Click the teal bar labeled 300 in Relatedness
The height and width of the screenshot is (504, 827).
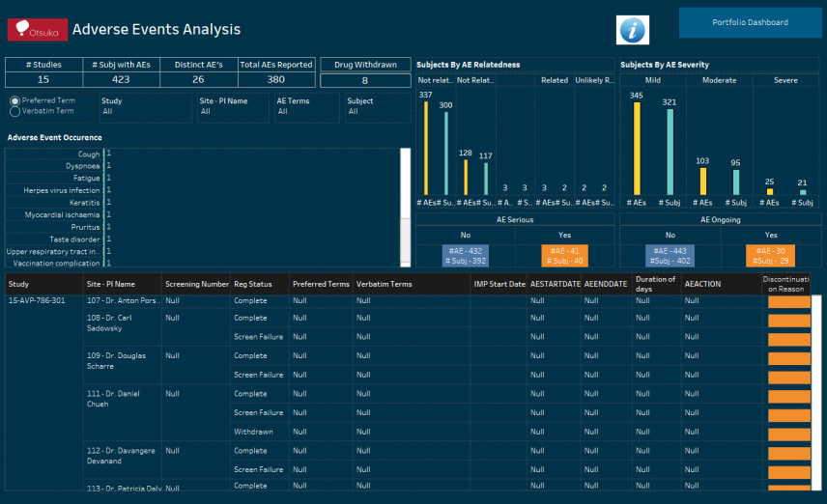pos(446,154)
